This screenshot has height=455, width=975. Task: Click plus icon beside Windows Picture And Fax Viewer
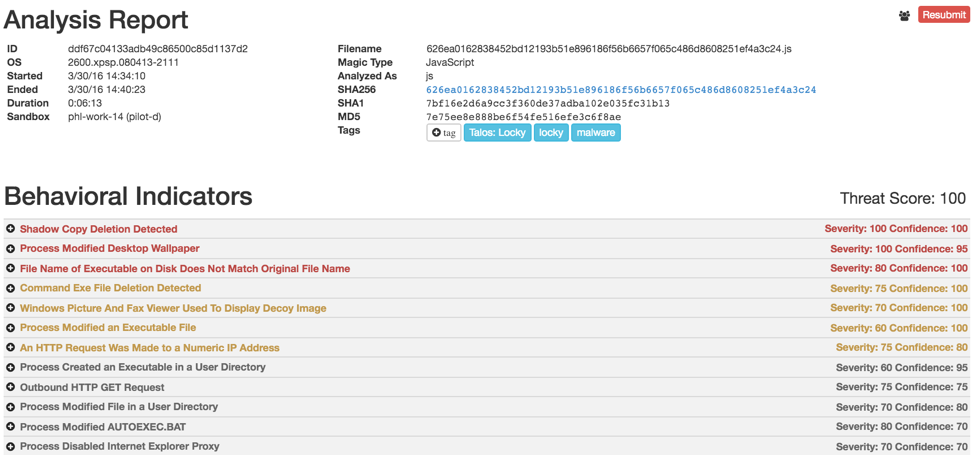point(11,308)
